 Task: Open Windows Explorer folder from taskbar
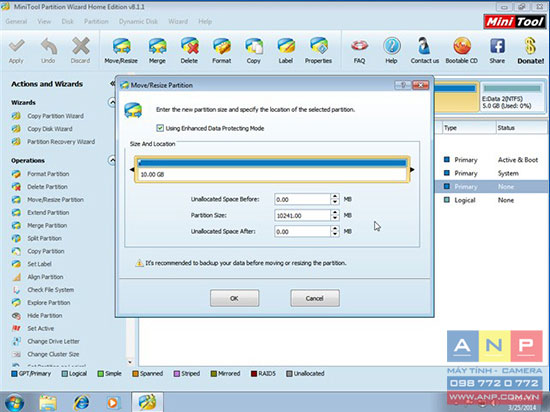48,402
